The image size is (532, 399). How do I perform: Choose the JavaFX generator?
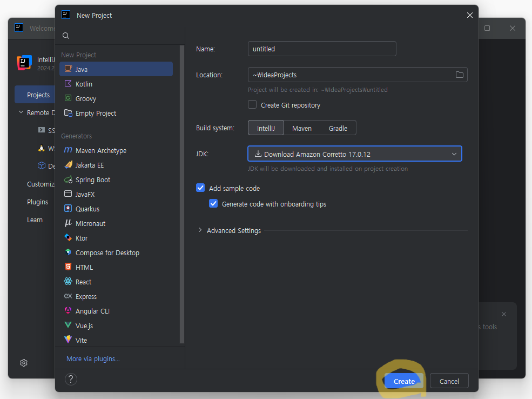[x=116, y=194]
